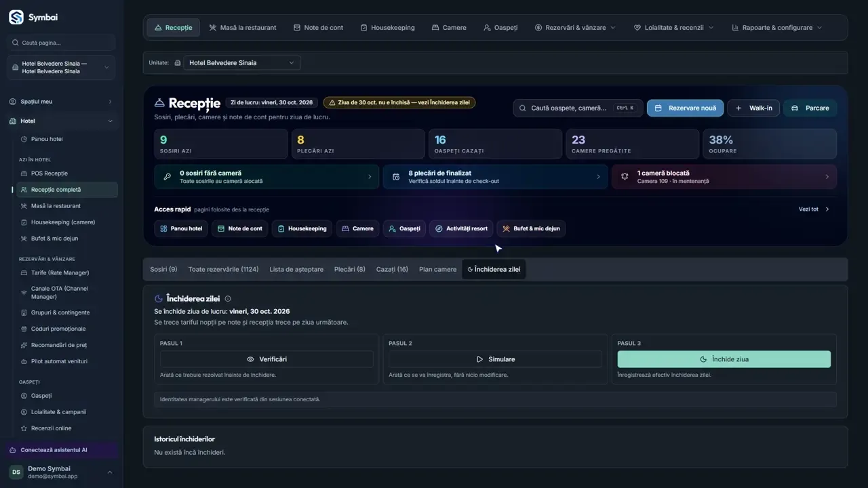Open Panou hotel in the sidebar
The height and width of the screenshot is (488, 868).
(47, 139)
